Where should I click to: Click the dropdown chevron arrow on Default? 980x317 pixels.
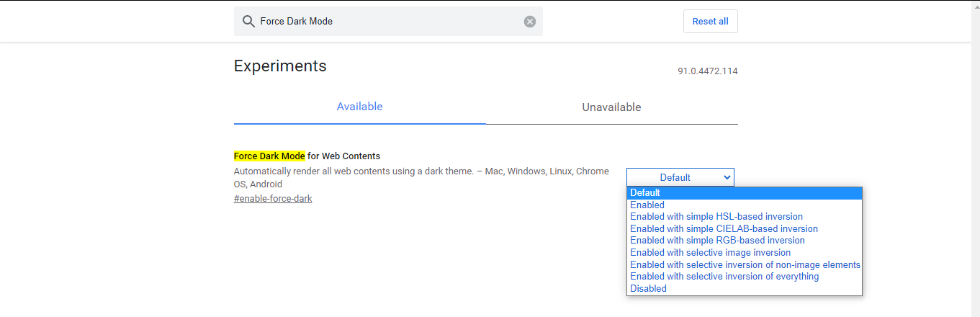tap(726, 177)
